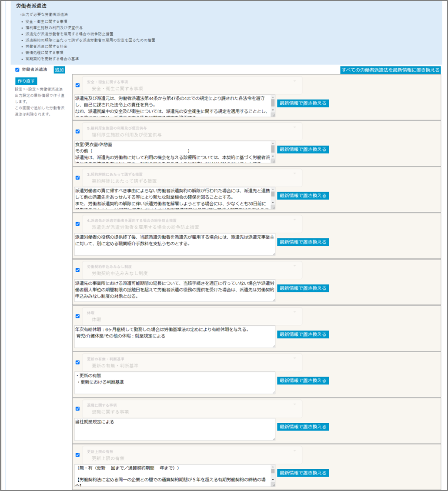Screen dimensions: 448x491
Task: Uncheck the 紛争防止措置 section checkbox
Action: click(x=78, y=224)
